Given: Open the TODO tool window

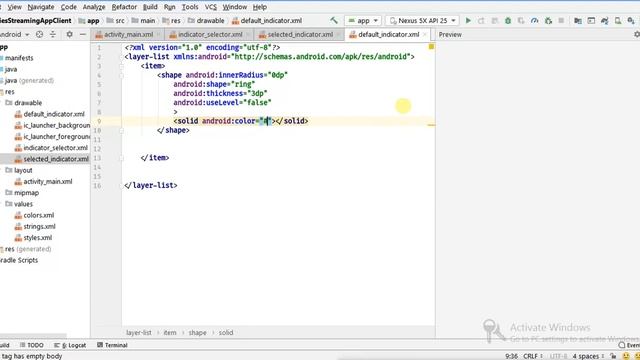Looking at the screenshot, I should 31,345.
